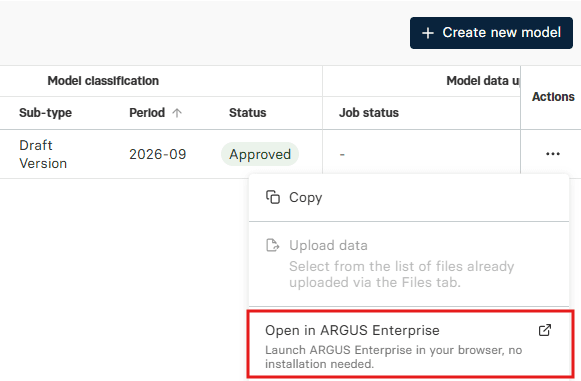This screenshot has width=581, height=381.
Task: Click the Status column header
Action: coord(248,113)
